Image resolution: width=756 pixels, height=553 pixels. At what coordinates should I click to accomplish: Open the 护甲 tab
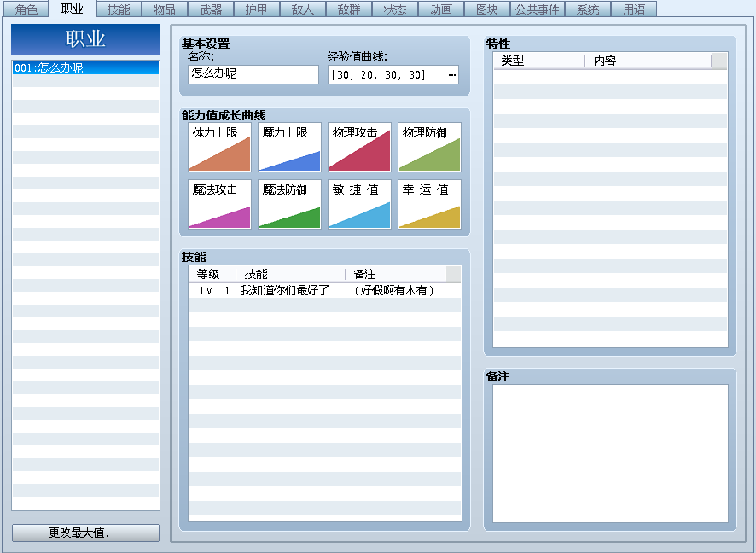[257, 9]
